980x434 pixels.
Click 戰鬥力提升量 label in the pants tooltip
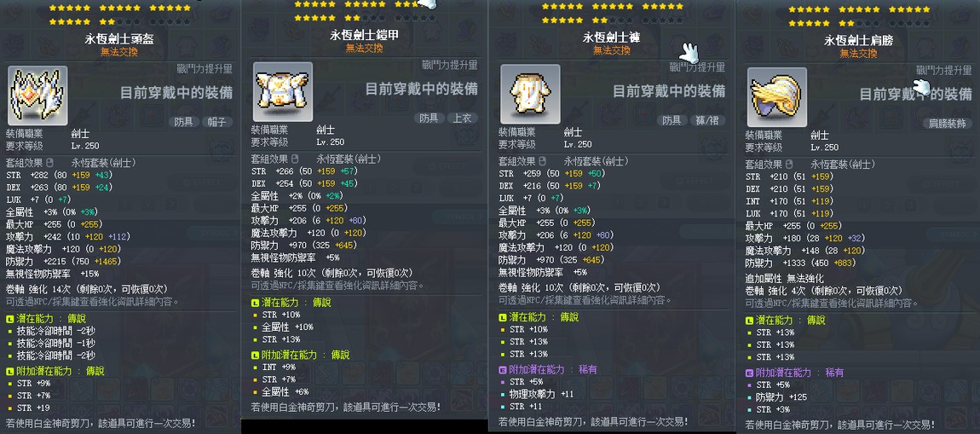(x=697, y=67)
